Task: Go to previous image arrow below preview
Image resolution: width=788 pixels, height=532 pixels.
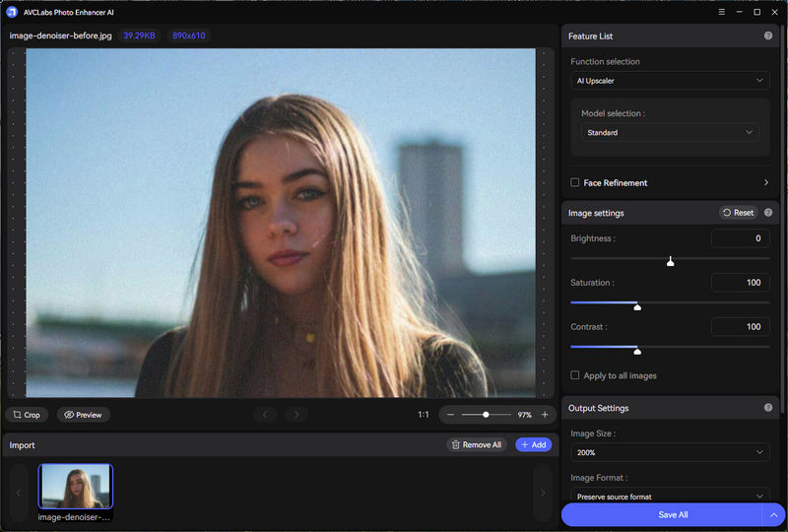Action: click(x=265, y=415)
